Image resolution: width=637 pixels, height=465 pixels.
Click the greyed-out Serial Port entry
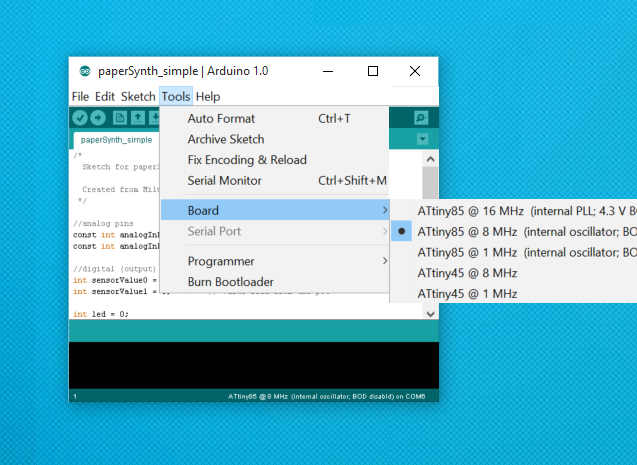coord(275,231)
